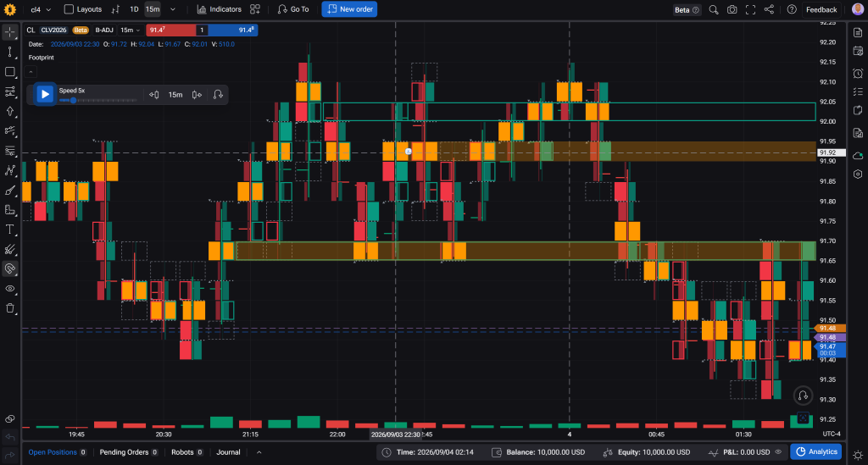Select the trend line drawing tool
The image size is (868, 465).
pyautogui.click(x=10, y=52)
